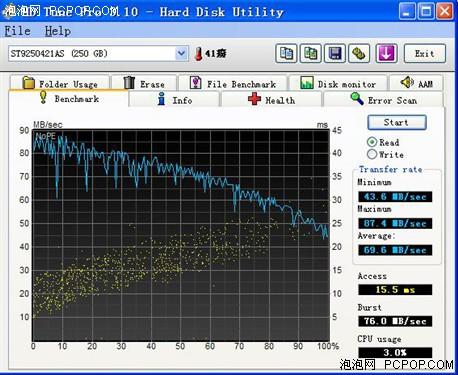Open the Help menu

point(58,31)
